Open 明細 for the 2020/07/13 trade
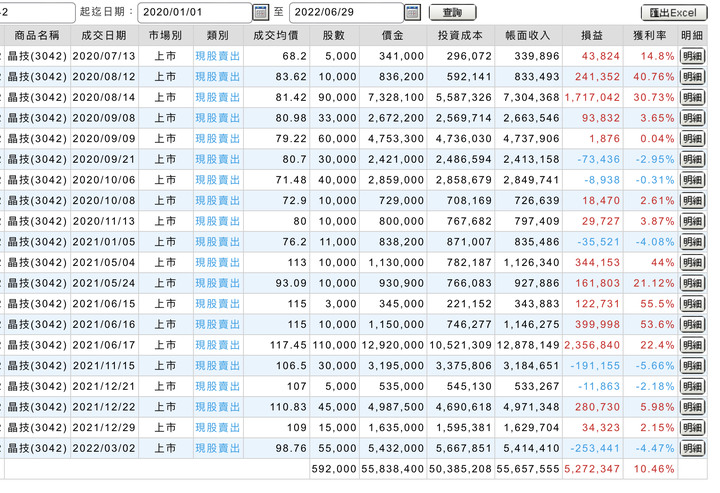 692,56
